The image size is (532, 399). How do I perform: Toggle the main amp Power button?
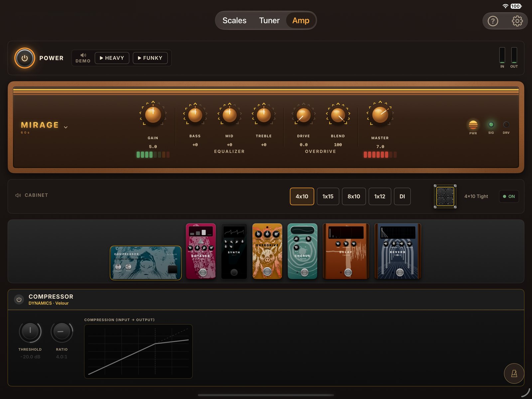[25, 58]
